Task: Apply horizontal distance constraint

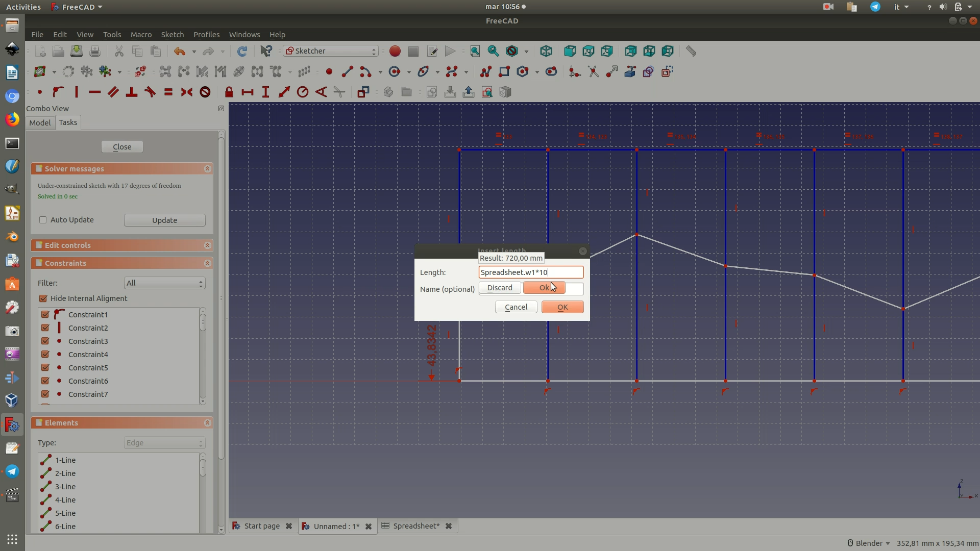Action: (x=247, y=92)
